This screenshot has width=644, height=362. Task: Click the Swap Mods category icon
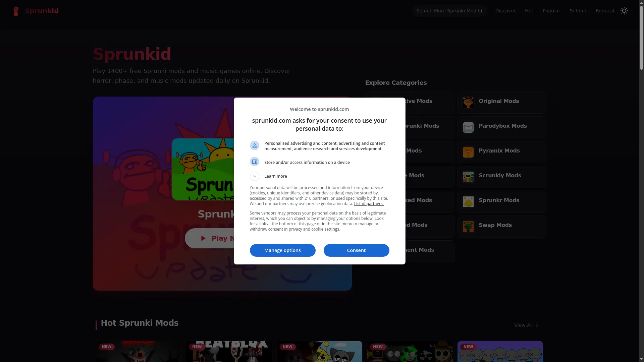tap(468, 227)
